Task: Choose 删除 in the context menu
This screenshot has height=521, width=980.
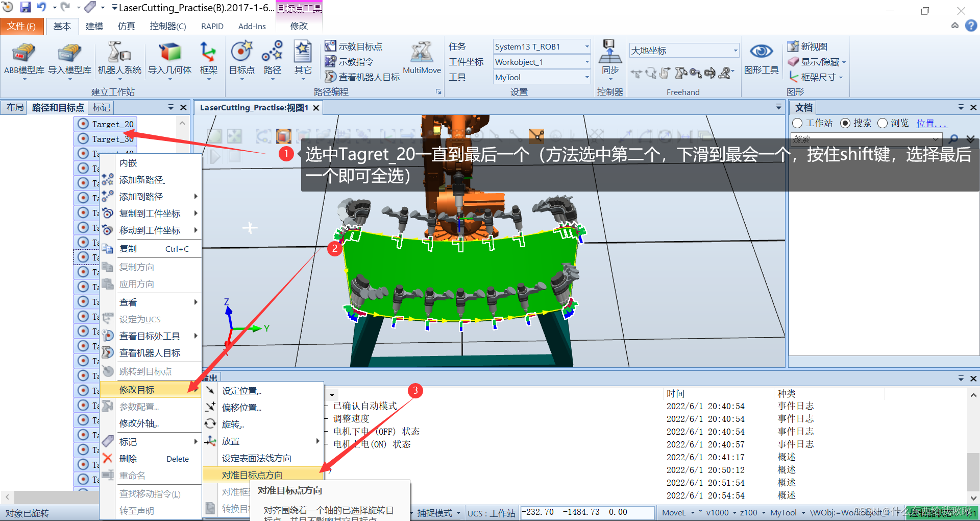Action: coord(151,459)
